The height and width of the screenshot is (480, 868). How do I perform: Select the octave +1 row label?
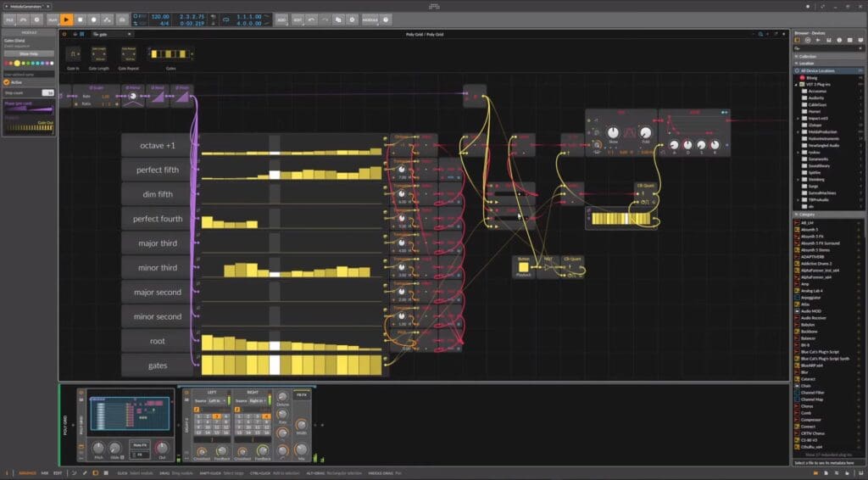157,146
